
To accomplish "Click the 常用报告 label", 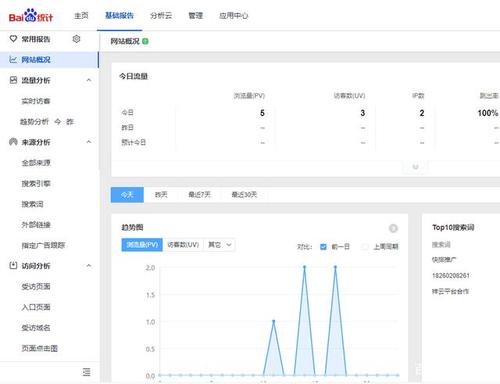I will click(36, 39).
